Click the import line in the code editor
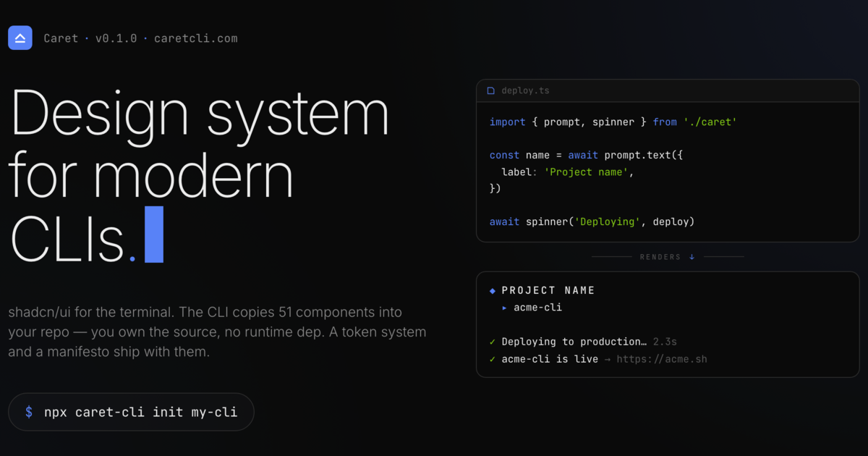This screenshot has height=456, width=868. coord(613,122)
